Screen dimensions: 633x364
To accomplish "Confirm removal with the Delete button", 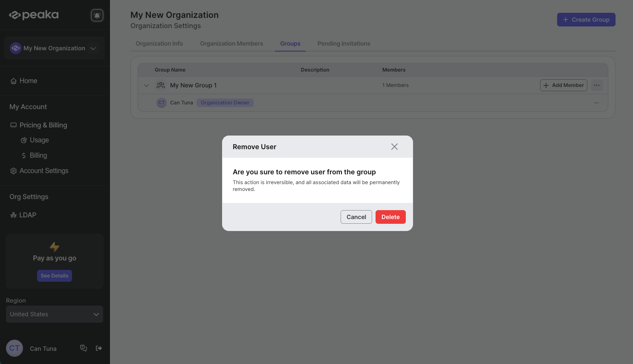I will (390, 217).
